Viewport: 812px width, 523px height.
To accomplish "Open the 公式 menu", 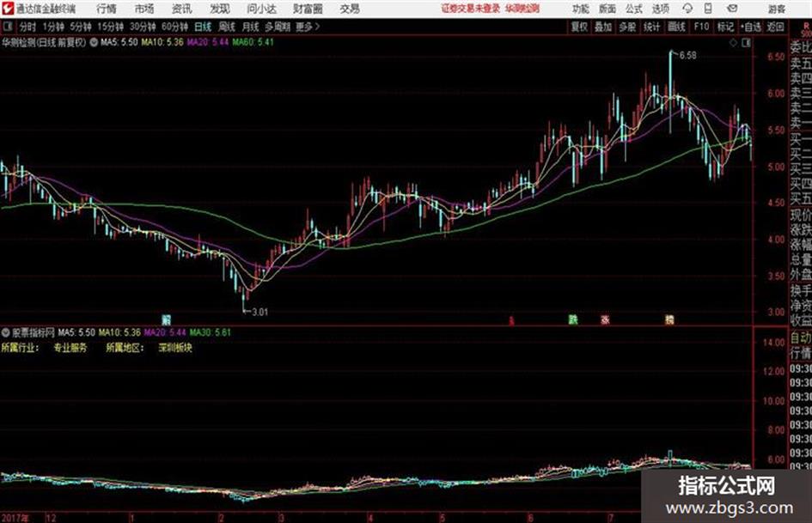I will point(633,9).
